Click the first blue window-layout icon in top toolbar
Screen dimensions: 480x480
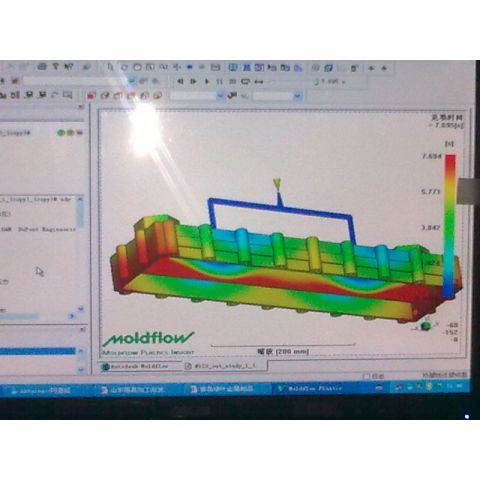point(233,68)
